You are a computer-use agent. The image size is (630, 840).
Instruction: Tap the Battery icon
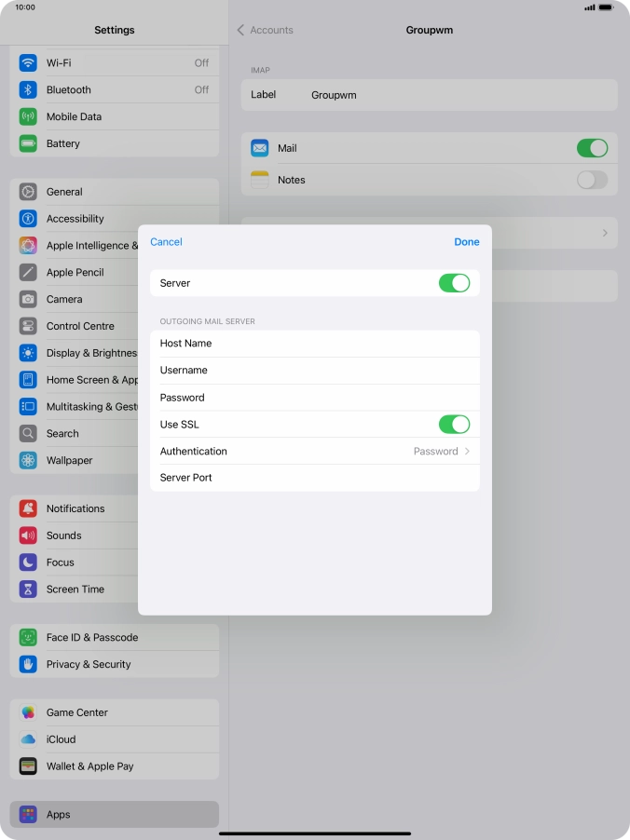pos(28,144)
